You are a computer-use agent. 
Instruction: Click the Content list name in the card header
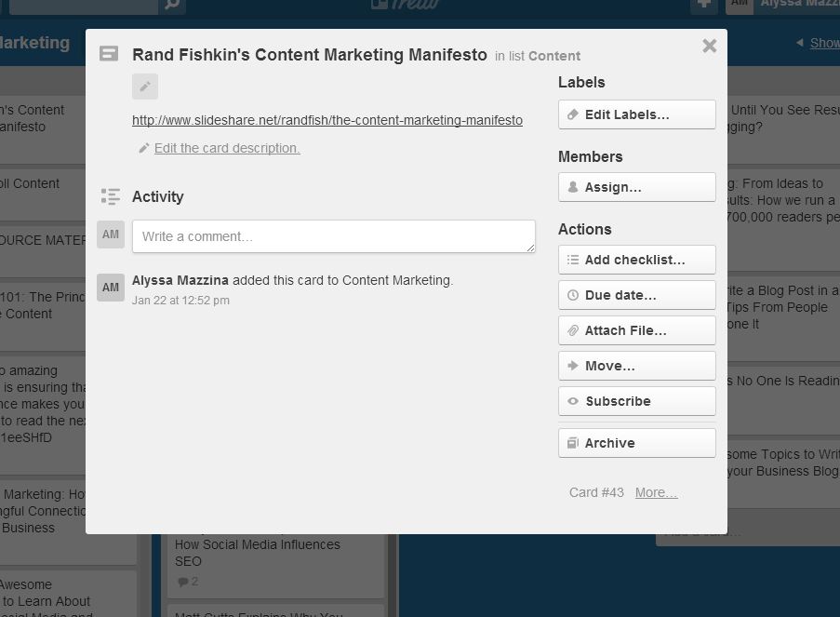coord(553,56)
